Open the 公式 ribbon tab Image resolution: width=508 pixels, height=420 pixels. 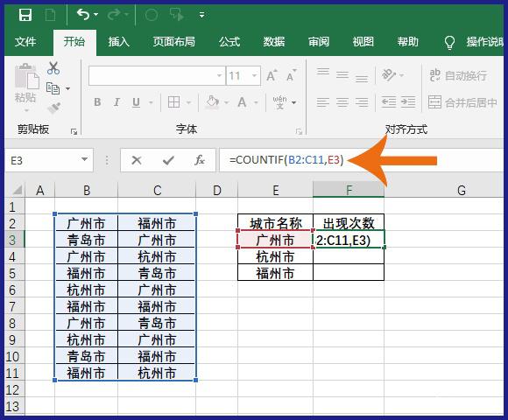(229, 42)
